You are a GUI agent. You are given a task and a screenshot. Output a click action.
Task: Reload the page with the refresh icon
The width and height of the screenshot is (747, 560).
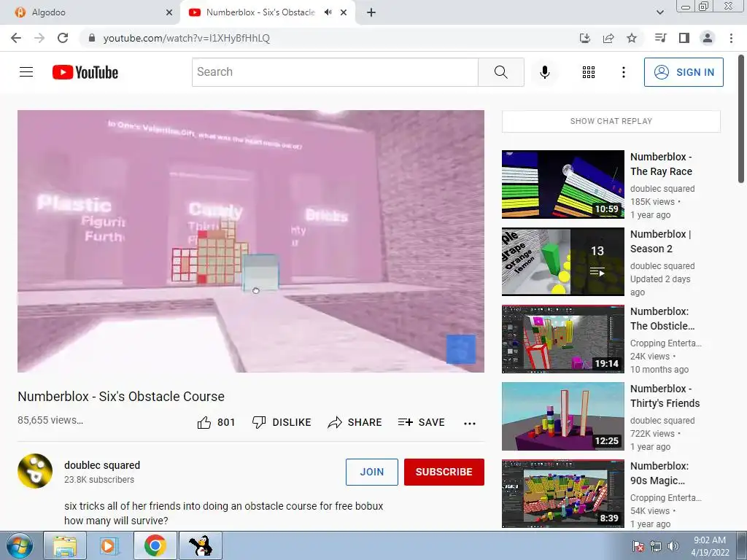pyautogui.click(x=63, y=38)
